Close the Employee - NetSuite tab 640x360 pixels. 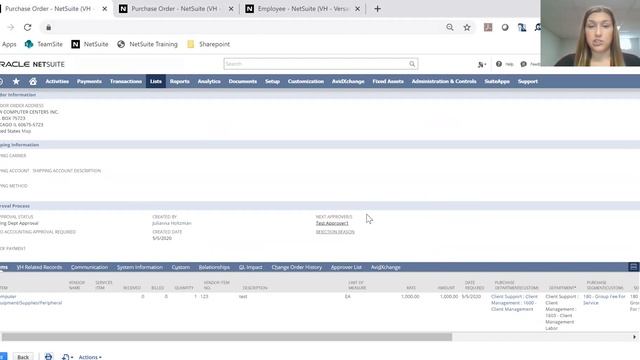point(358,9)
